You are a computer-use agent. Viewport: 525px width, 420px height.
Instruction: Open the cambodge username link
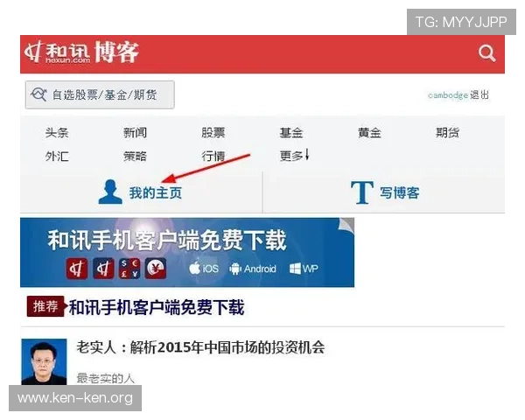448,95
